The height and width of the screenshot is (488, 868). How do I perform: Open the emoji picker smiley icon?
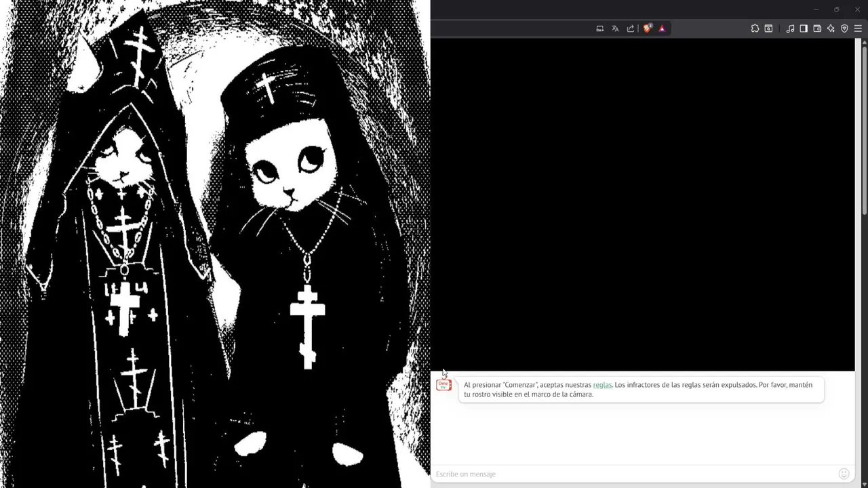pos(844,474)
